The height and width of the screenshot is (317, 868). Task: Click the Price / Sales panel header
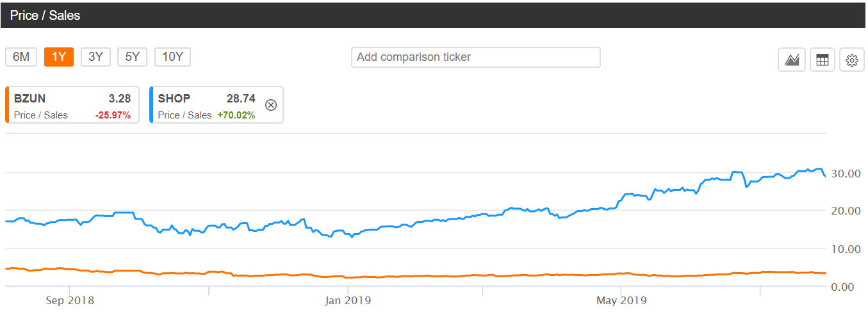pos(45,15)
